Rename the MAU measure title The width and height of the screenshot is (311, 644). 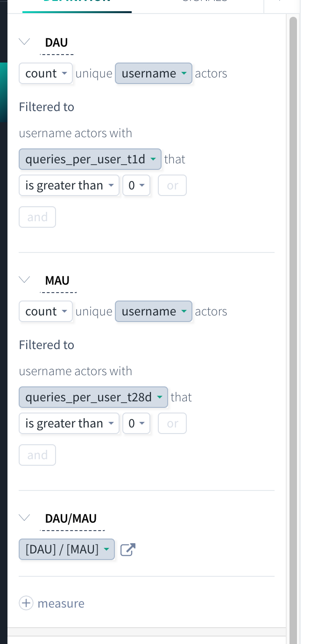coord(57,280)
